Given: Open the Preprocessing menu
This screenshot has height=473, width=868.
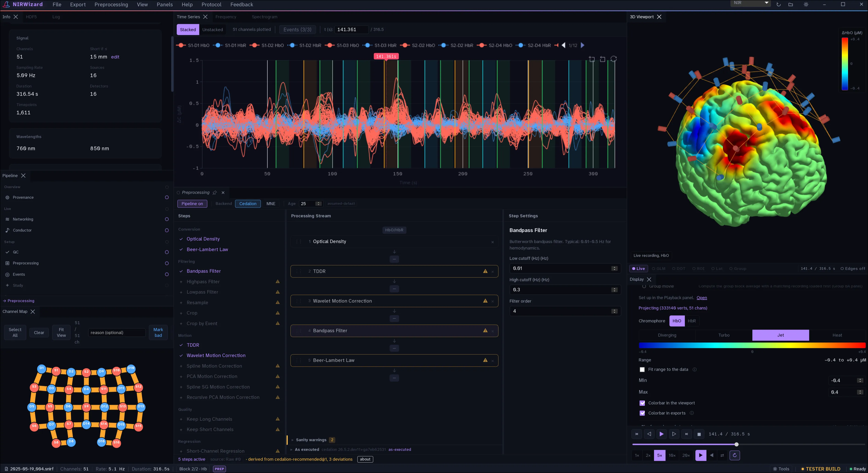Looking at the screenshot, I should point(111,4).
